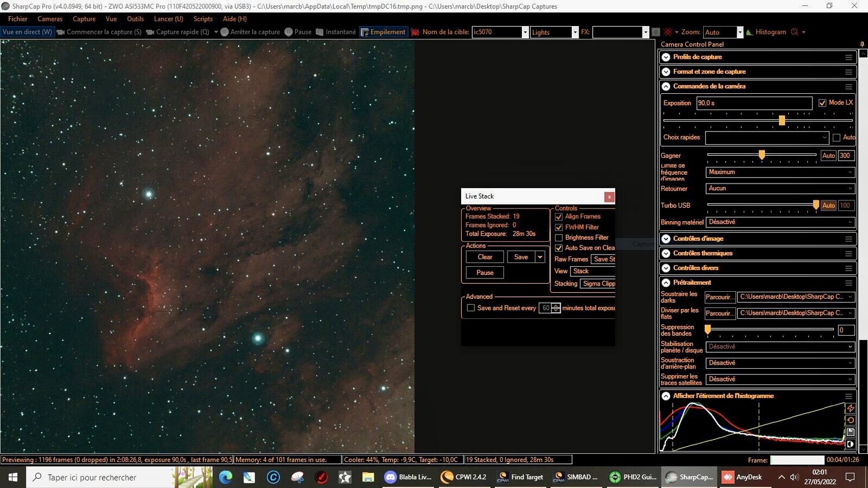Open PHD2 Guiding from the taskbar
Screen dimensions: 868x488
[x=633, y=477]
